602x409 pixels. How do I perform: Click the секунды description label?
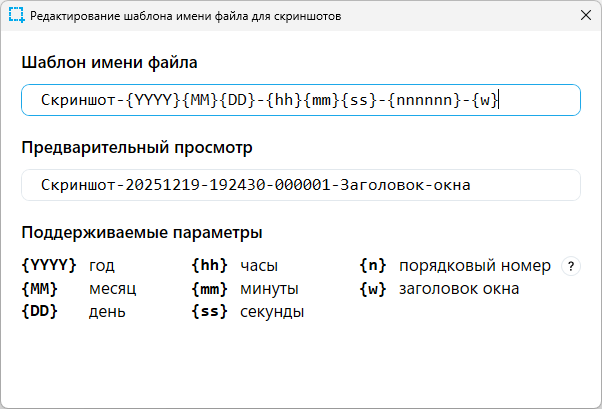(x=272, y=312)
